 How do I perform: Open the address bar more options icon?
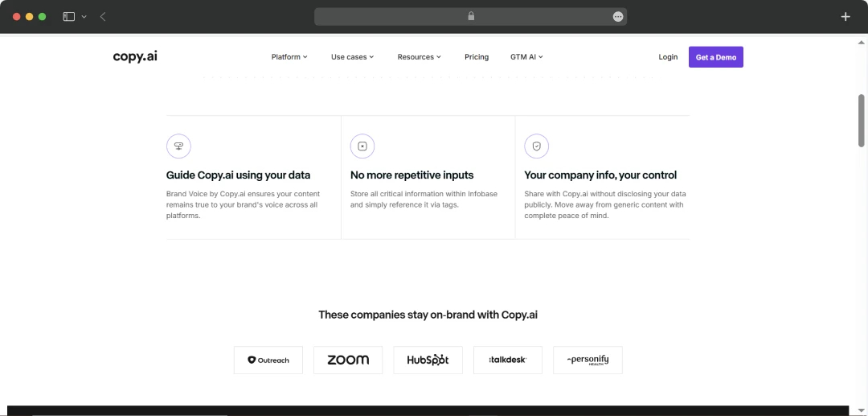618,17
